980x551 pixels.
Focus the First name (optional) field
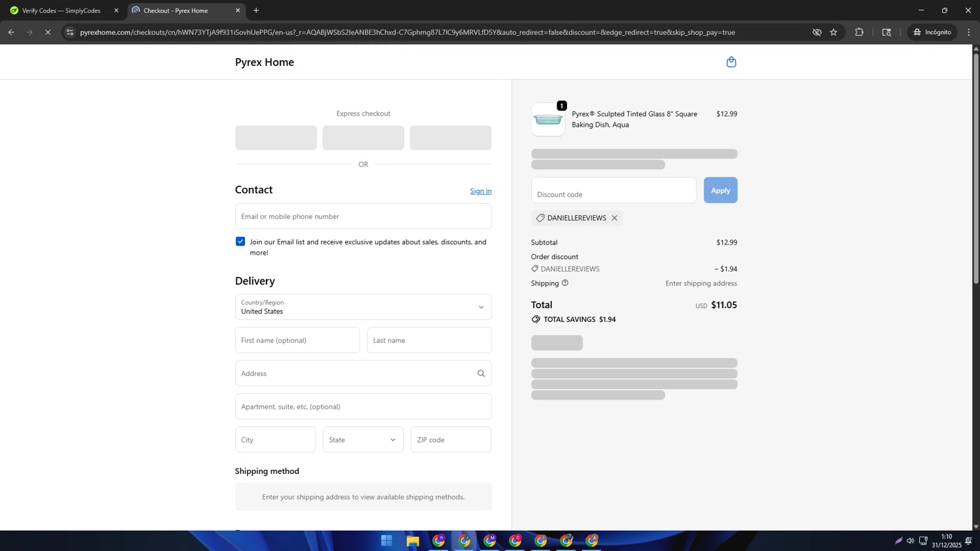pos(297,340)
